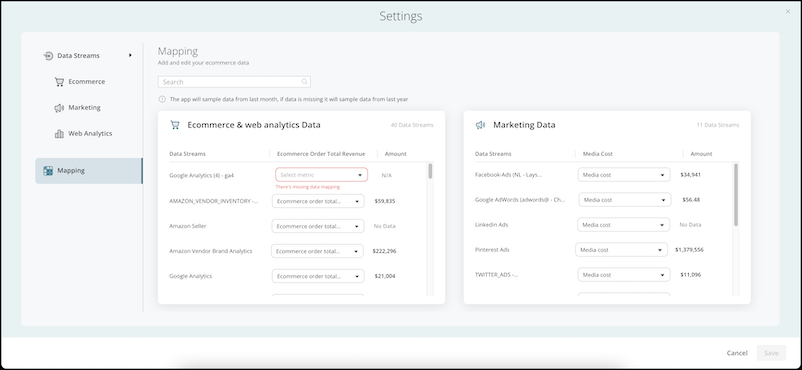Click the '40 Data Streams' count label
Screen dimensions: 802x370
coord(412,125)
